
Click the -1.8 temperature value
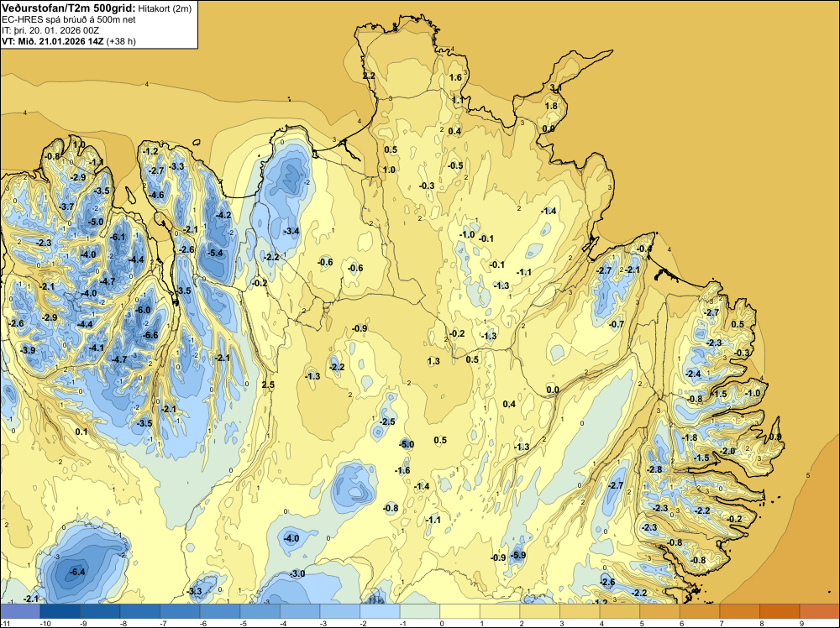tap(690, 437)
